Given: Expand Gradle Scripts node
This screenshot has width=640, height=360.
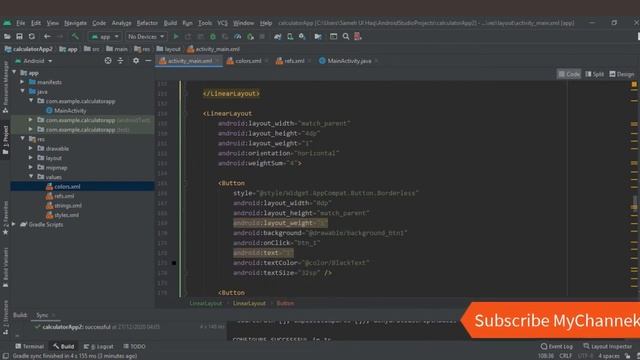Looking at the screenshot, I should tap(14, 224).
